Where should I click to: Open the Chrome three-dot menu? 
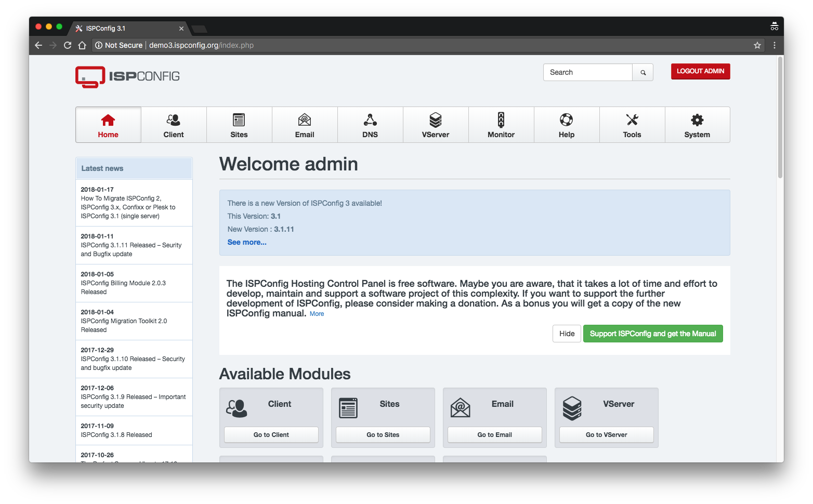774,45
